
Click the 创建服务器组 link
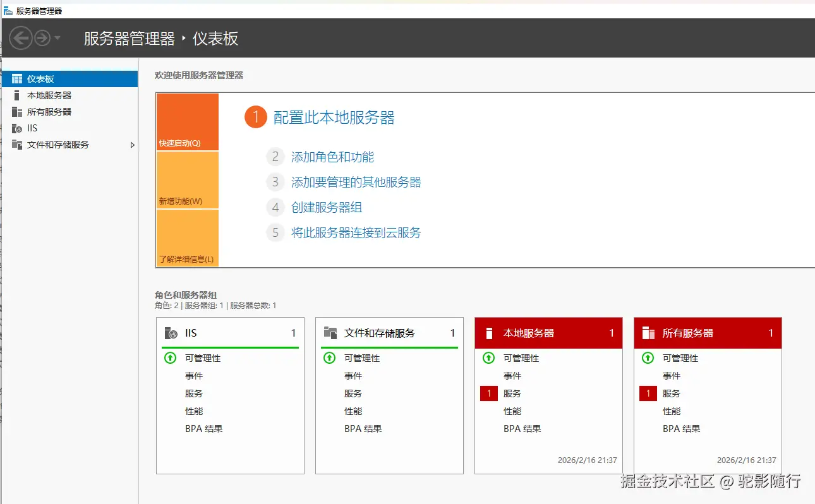[x=327, y=208]
